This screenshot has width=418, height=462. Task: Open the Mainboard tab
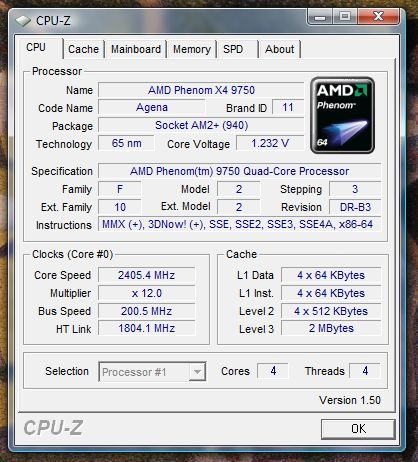pyautogui.click(x=136, y=49)
